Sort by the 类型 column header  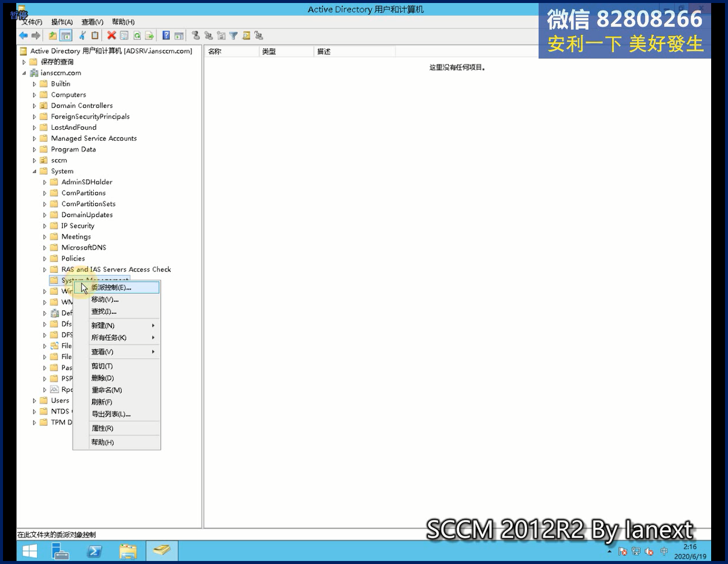[x=287, y=52]
